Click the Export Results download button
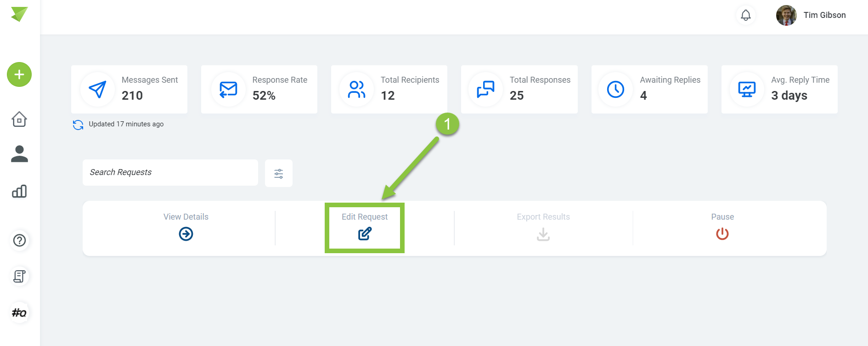The image size is (868, 346). tap(543, 234)
